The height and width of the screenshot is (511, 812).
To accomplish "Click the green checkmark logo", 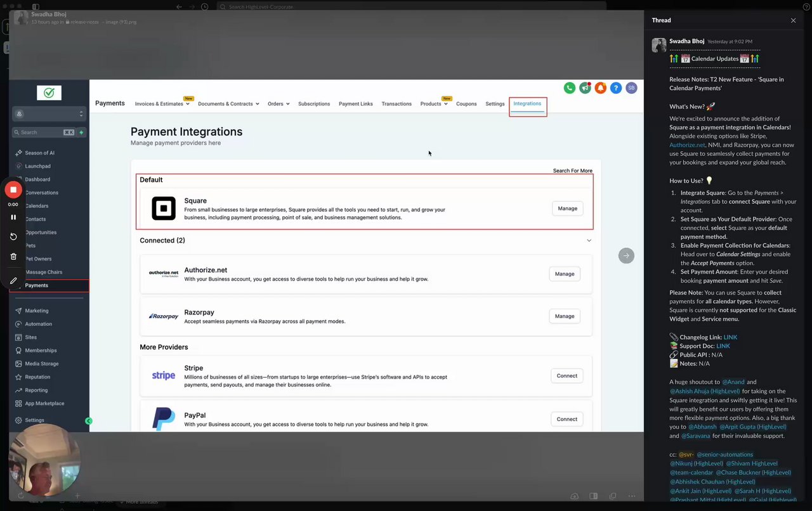I will pos(49,93).
